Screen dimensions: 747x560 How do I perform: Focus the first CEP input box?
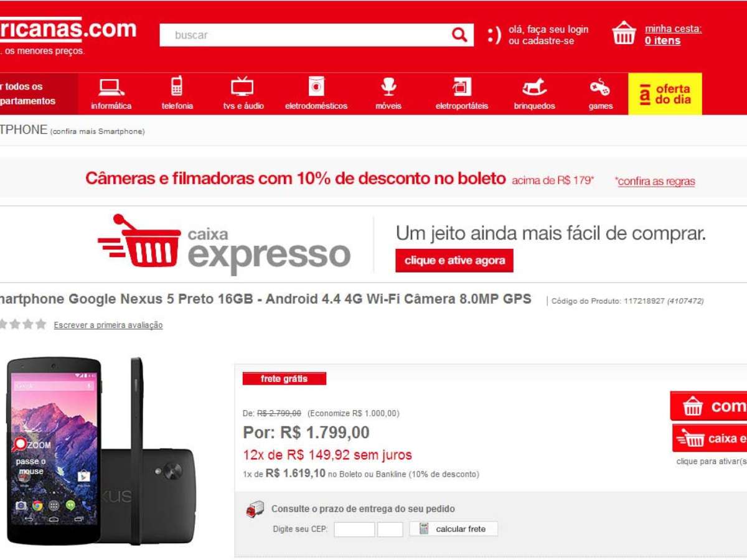click(354, 530)
